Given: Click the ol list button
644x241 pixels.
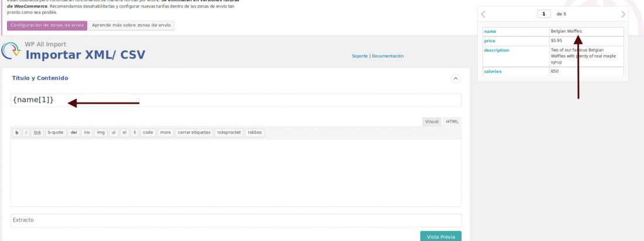Looking at the screenshot, I should (125, 133).
